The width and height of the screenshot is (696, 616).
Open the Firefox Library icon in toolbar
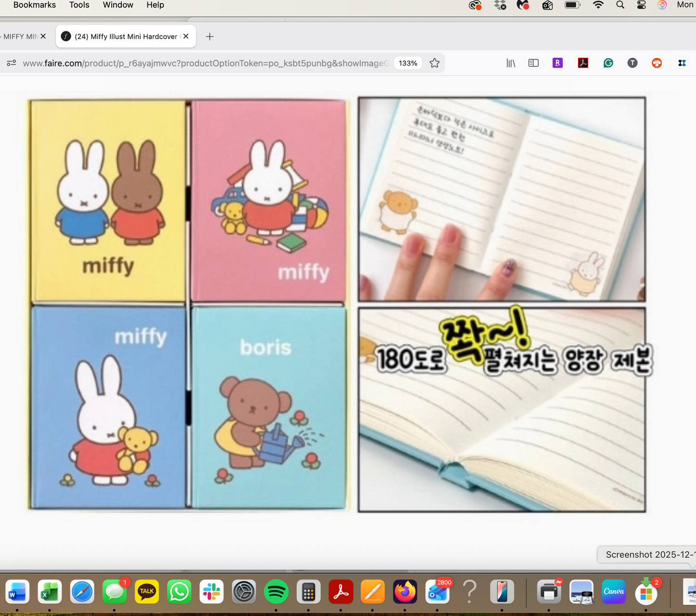(511, 63)
